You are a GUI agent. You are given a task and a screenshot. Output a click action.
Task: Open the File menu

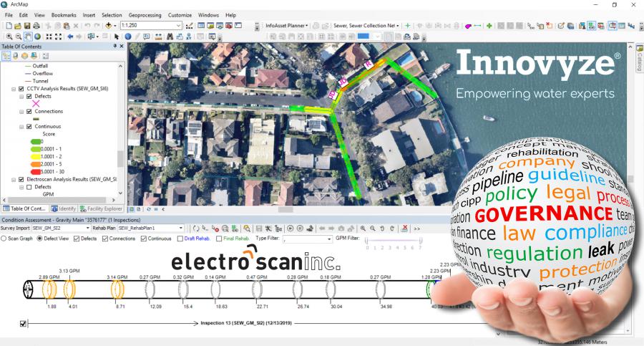9,15
